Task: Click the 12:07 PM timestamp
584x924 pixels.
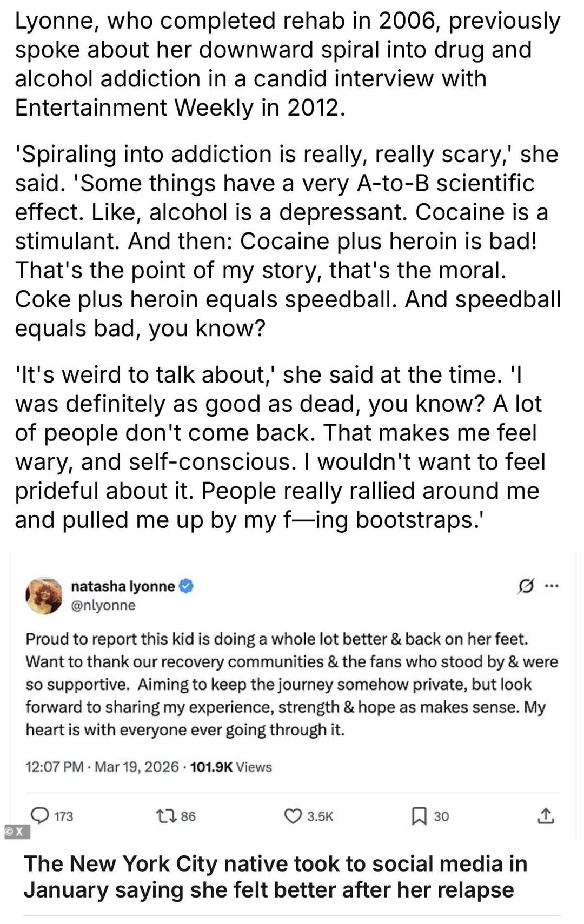Action: [55, 767]
